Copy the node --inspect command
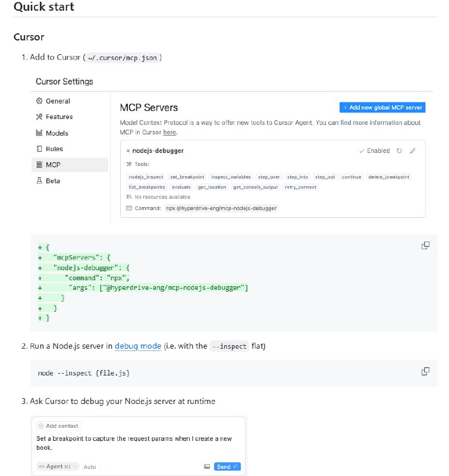Viewport: 449px width, 476px height. click(x=424, y=371)
